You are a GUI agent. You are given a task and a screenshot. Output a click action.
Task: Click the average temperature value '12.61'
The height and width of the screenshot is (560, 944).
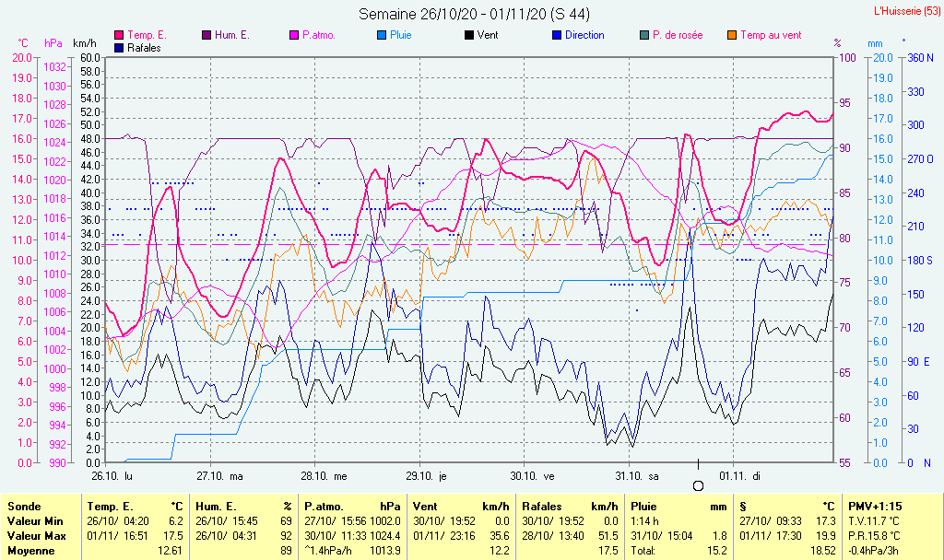coord(170,551)
